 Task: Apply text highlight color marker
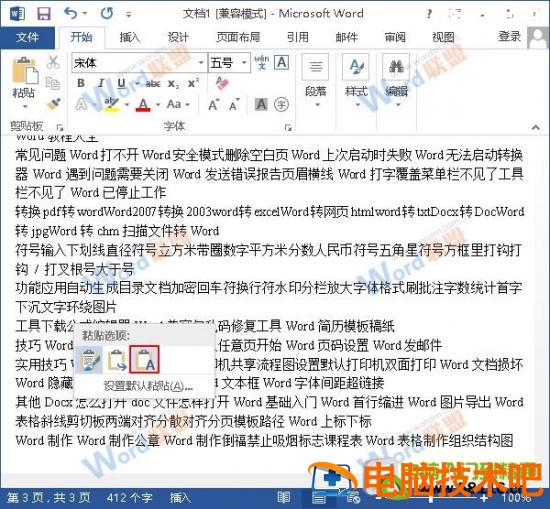112,104
